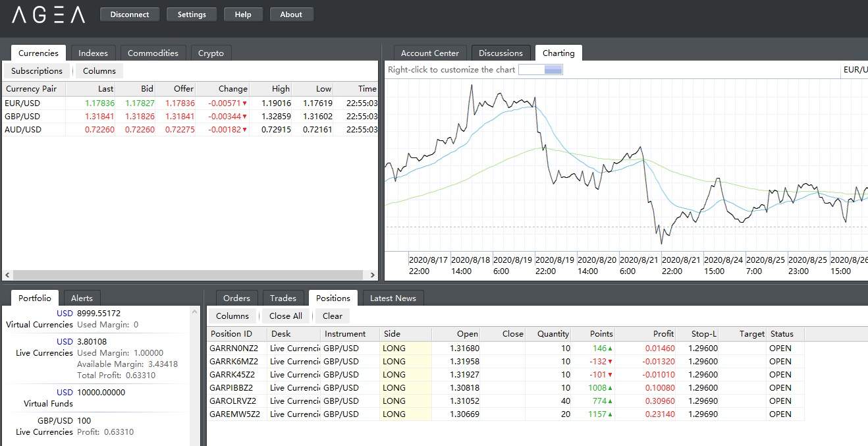Image resolution: width=868 pixels, height=446 pixels.
Task: Open the Help button in header
Action: (x=243, y=14)
